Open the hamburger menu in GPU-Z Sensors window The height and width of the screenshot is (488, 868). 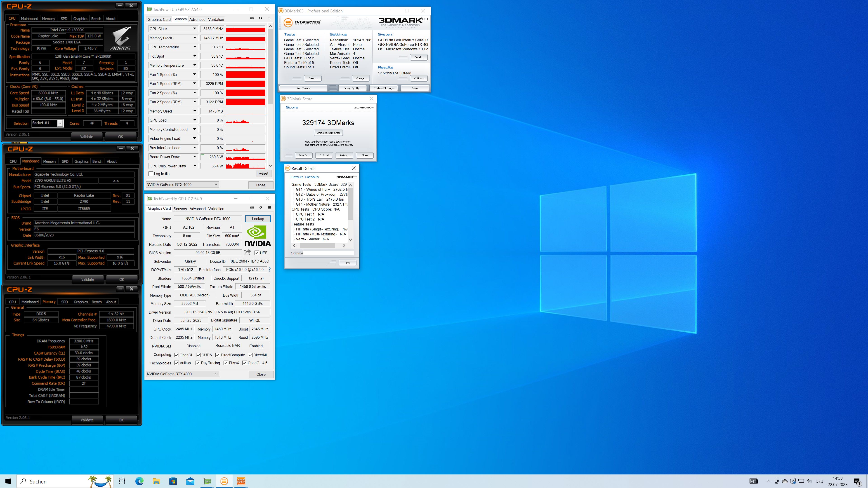(269, 18)
